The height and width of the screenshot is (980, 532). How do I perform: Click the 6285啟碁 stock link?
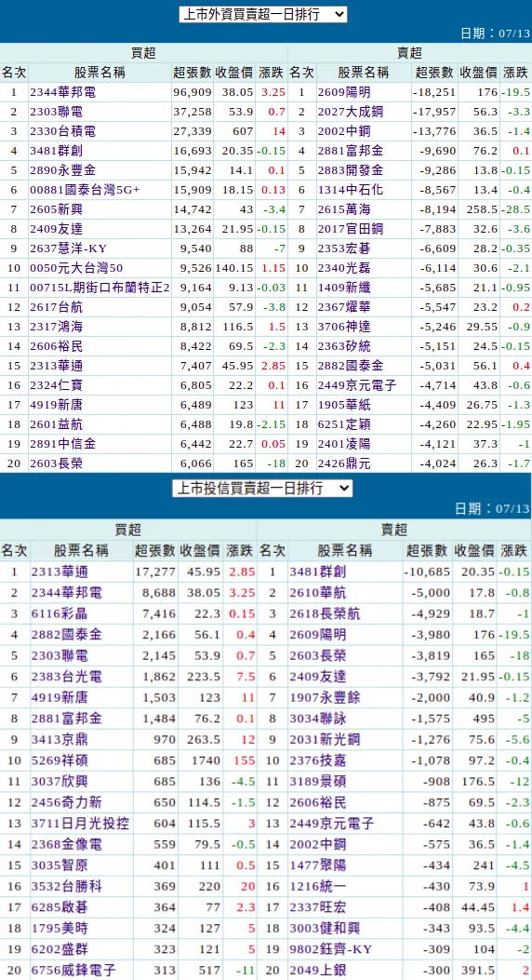(60, 907)
